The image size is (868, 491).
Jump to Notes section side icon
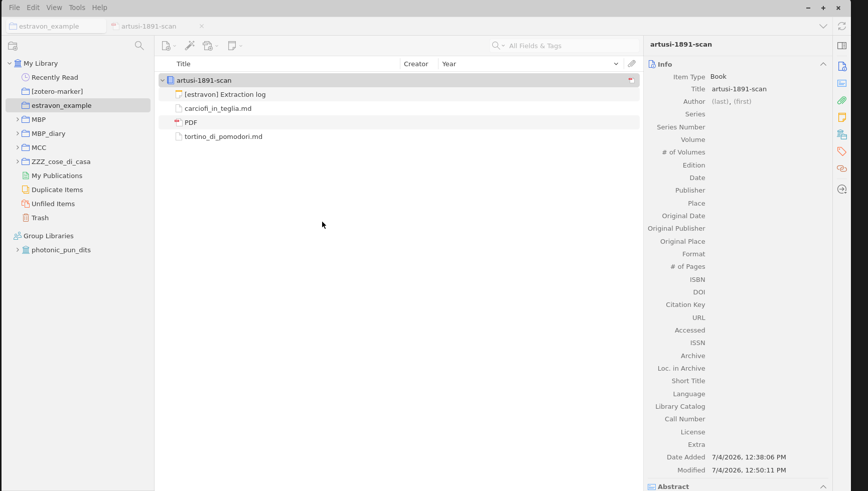pyautogui.click(x=842, y=117)
